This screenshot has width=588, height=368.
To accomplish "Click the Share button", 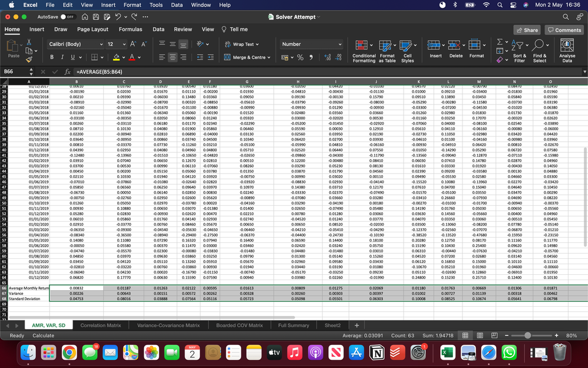I will (x=527, y=29).
